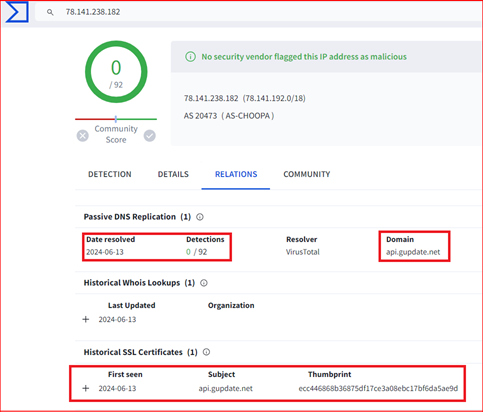Click the VirusTotal sigma logo

coord(17,12)
